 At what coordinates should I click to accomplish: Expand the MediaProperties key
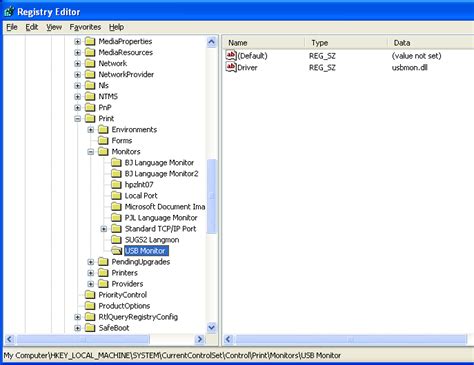77,42
